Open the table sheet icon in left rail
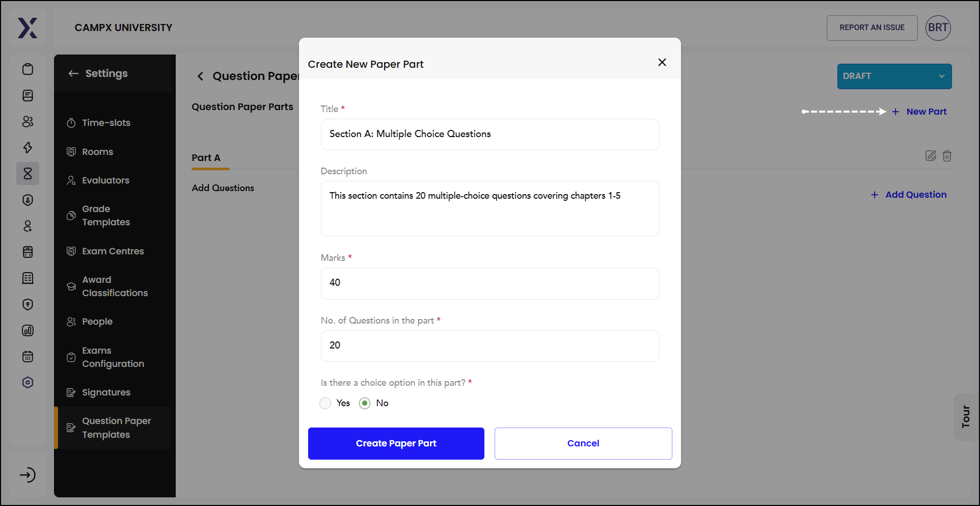The image size is (980, 506). [x=28, y=278]
